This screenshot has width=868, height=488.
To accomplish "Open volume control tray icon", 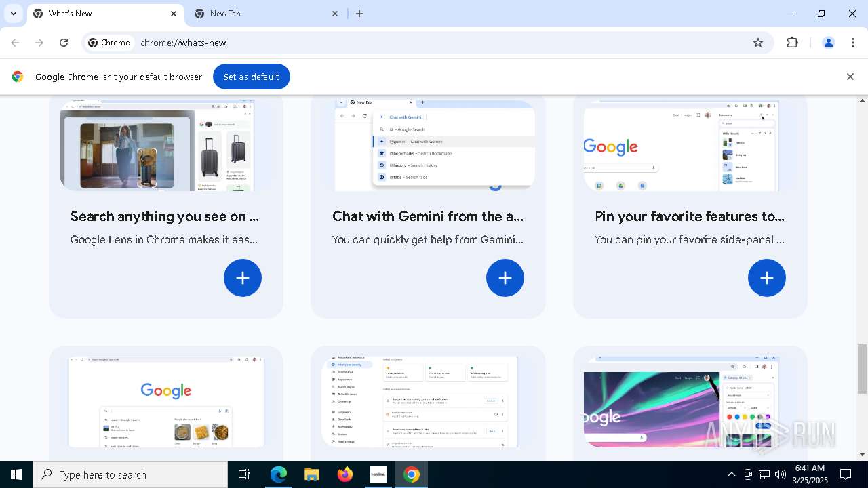I will coord(781,474).
